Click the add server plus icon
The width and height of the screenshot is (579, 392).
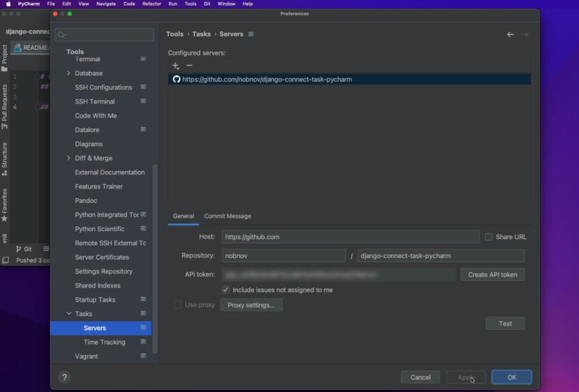174,65
